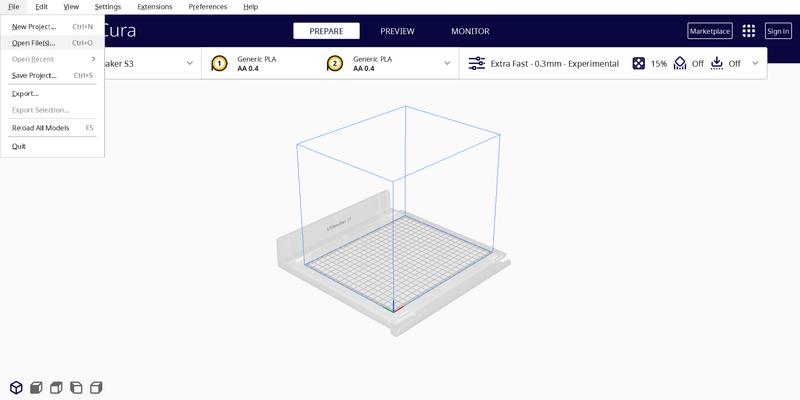Screen dimensions: 800x400
Task: Open the Preferences menu
Action: (x=208, y=7)
